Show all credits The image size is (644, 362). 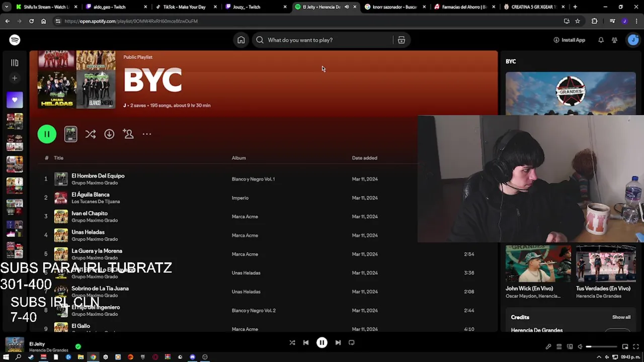621,317
